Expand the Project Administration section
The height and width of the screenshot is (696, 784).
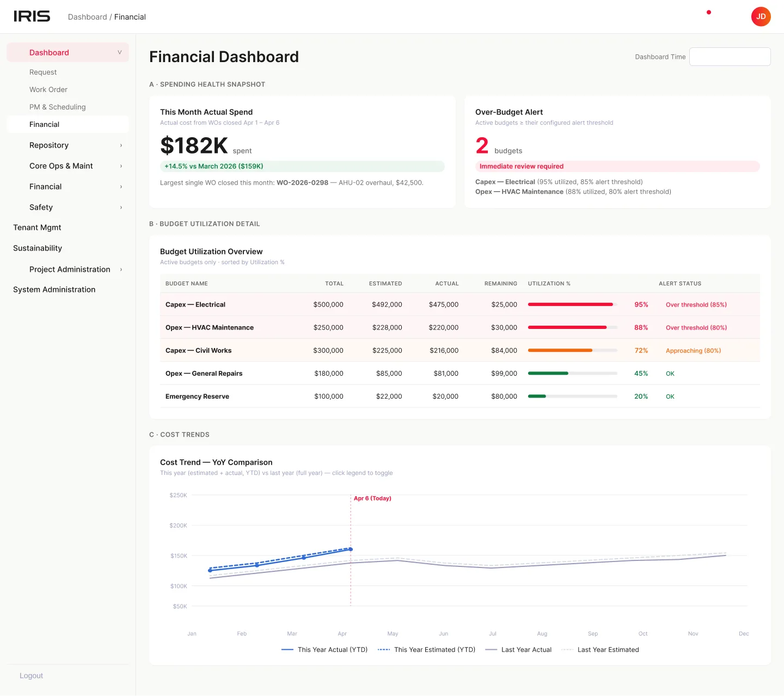68,269
